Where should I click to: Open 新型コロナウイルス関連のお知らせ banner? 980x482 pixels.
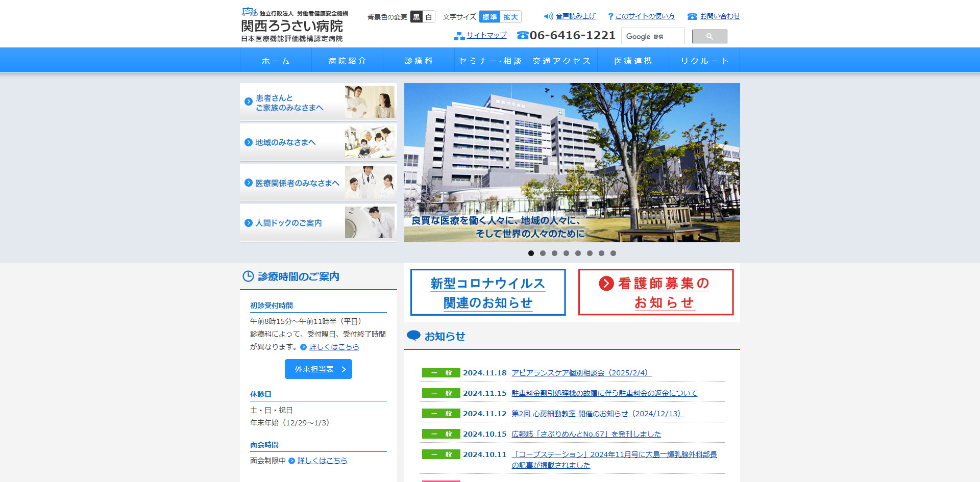(x=488, y=292)
